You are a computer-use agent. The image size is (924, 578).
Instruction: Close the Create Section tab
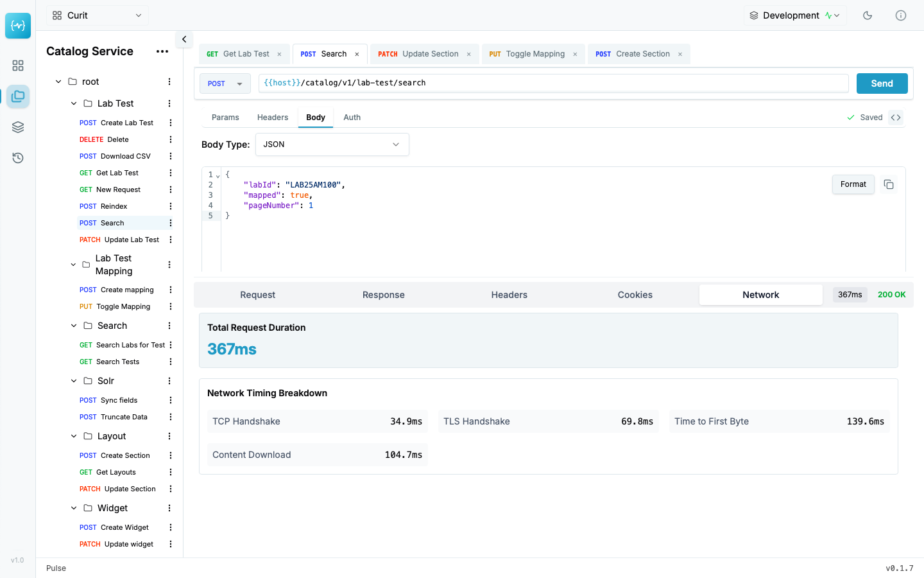[680, 55]
